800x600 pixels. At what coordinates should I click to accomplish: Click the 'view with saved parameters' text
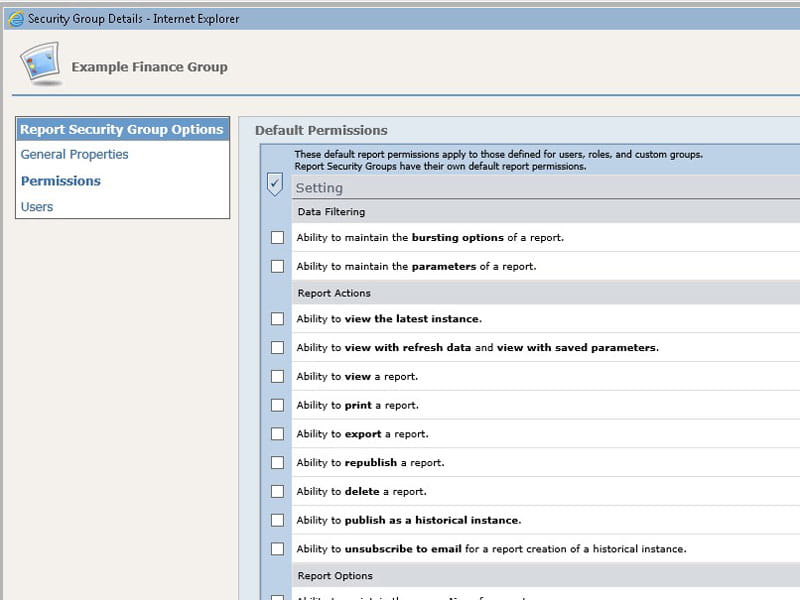tap(578, 348)
